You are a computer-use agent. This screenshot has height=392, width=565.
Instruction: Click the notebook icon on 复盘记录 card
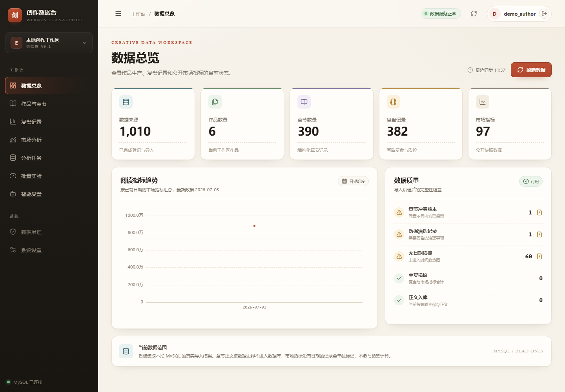tap(393, 102)
